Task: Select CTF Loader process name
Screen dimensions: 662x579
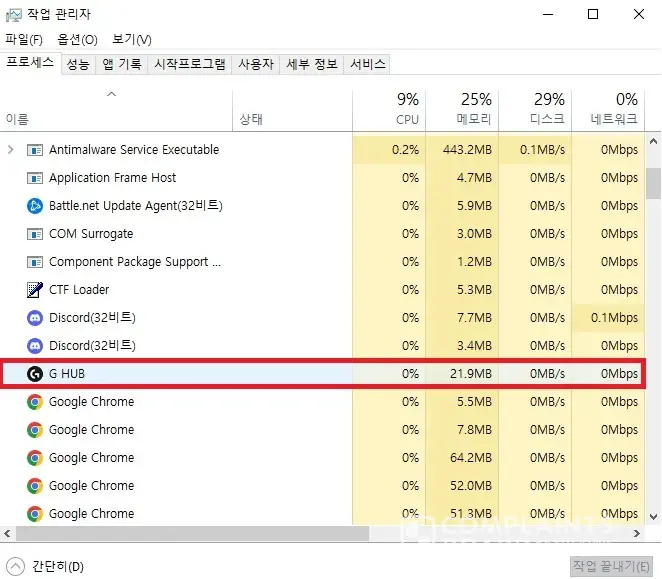Action: click(79, 290)
